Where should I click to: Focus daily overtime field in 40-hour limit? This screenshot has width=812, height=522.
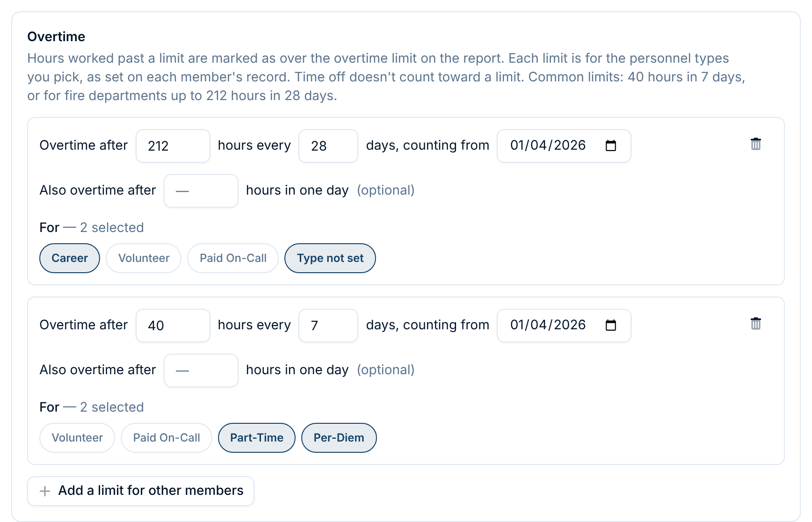pyautogui.click(x=201, y=370)
